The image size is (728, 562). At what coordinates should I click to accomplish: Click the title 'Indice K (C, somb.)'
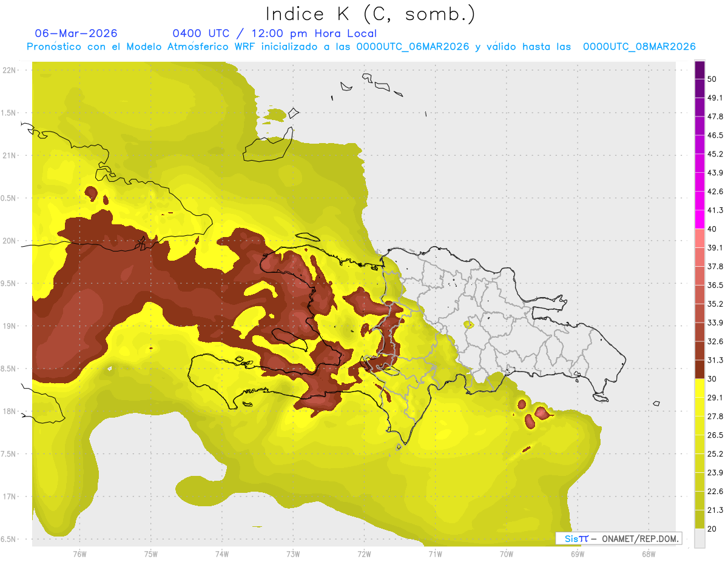click(371, 14)
